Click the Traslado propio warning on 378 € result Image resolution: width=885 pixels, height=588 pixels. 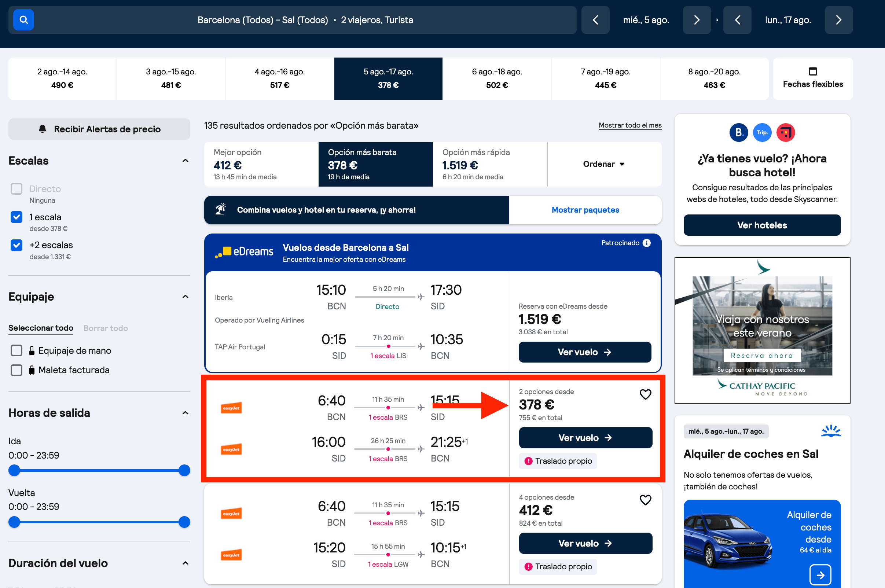558,461
